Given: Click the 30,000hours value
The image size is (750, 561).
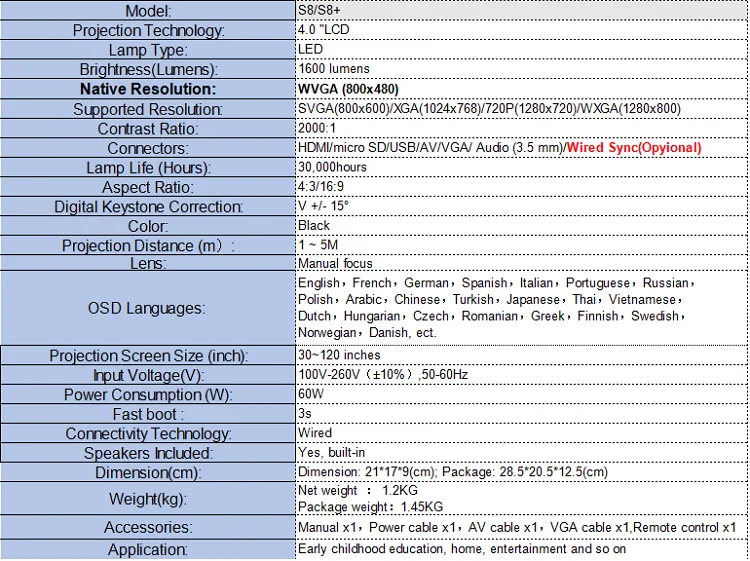Looking at the screenshot, I should coord(332,167).
